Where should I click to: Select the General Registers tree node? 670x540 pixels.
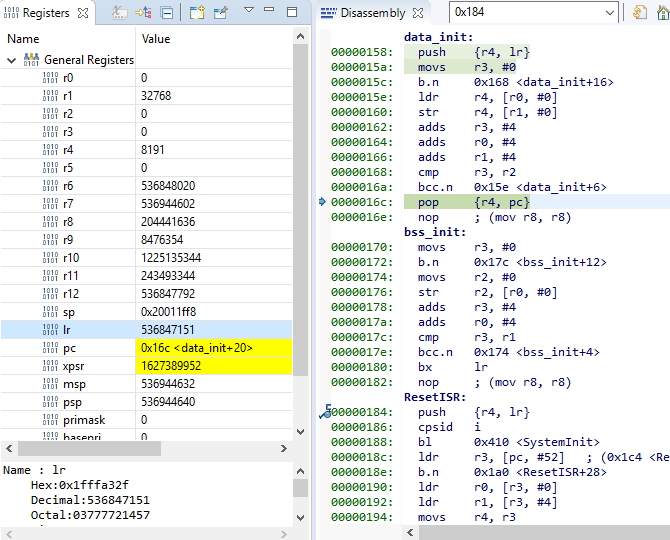tap(89, 60)
